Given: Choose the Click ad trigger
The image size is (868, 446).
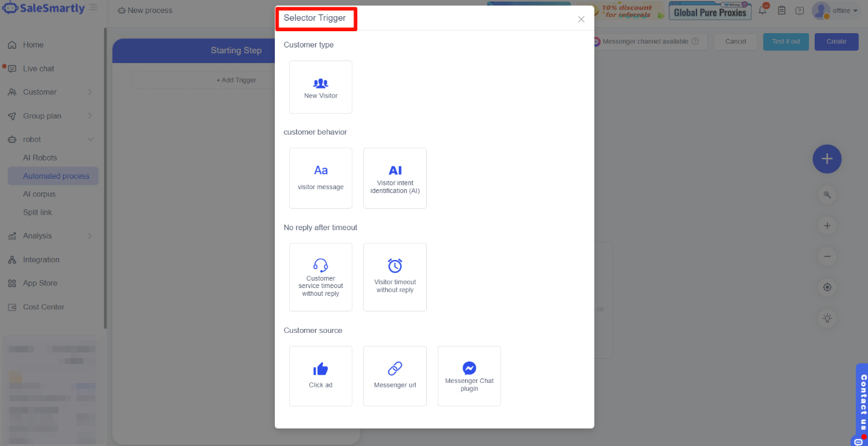Looking at the screenshot, I should 320,376.
